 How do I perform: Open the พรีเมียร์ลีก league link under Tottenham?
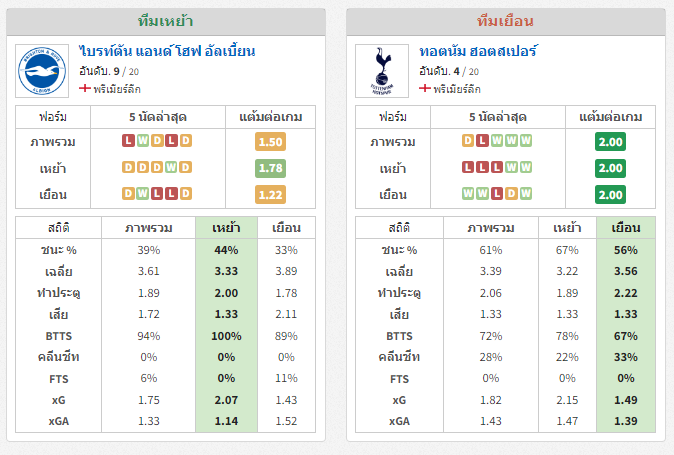pos(457,89)
